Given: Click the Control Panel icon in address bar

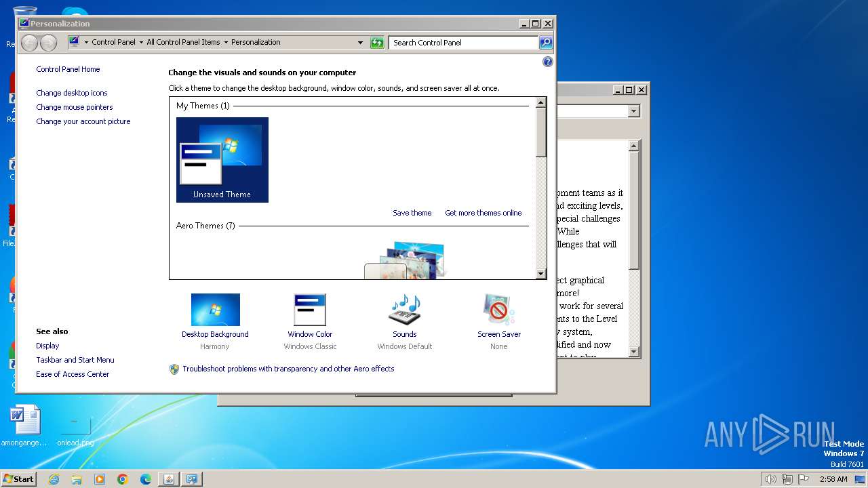Looking at the screenshot, I should (75, 42).
